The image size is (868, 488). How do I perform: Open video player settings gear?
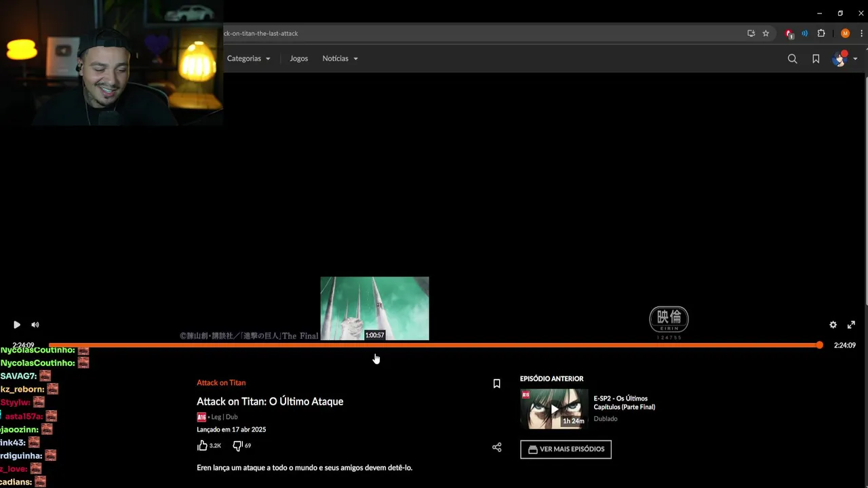pyautogui.click(x=833, y=325)
